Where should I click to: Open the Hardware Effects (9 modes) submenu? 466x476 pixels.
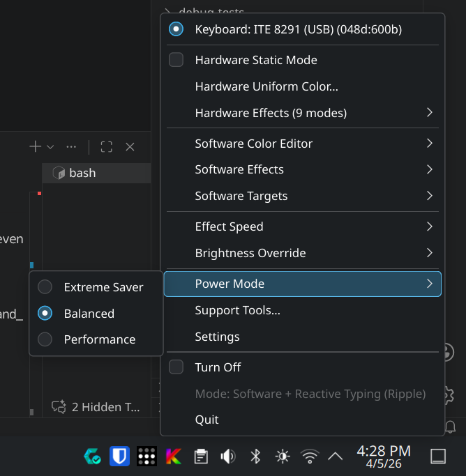[303, 113]
